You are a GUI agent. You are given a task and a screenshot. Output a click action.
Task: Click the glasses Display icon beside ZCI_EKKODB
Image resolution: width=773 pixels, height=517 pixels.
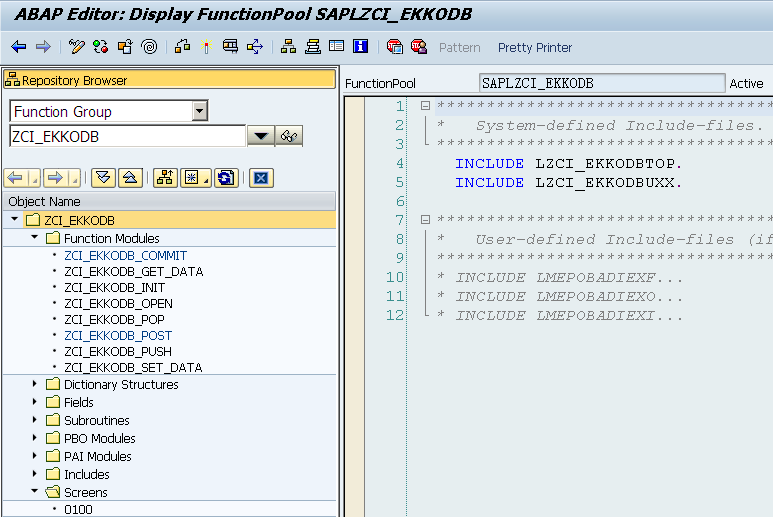click(290, 137)
